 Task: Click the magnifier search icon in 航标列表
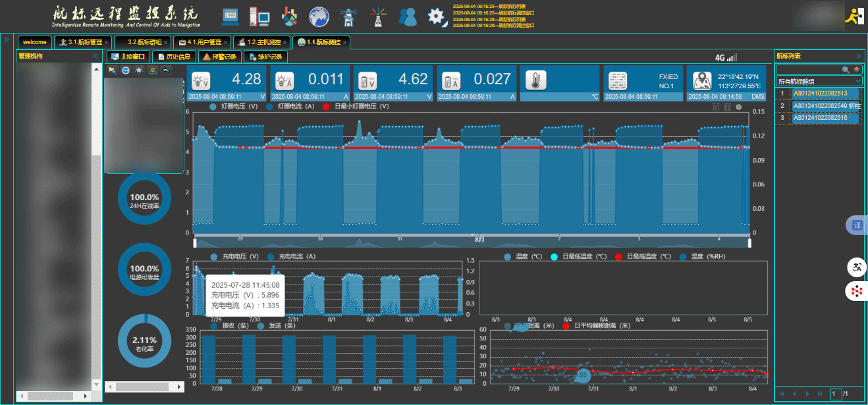[846, 70]
